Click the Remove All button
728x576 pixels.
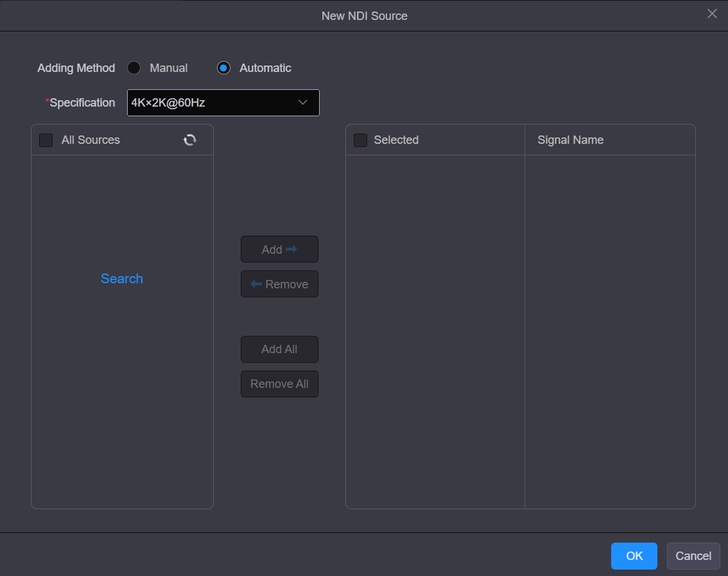279,383
